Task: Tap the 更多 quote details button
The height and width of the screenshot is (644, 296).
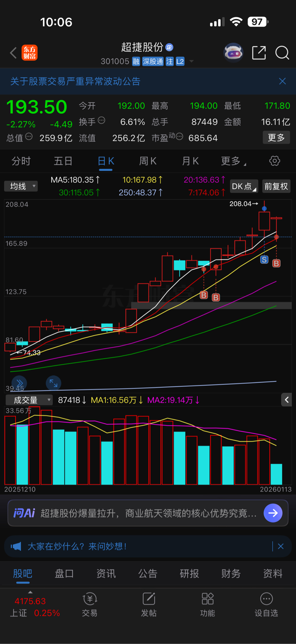Action: tap(276, 137)
